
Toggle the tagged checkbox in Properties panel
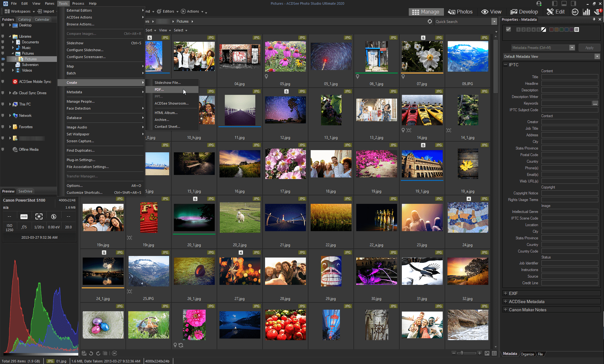click(x=508, y=30)
